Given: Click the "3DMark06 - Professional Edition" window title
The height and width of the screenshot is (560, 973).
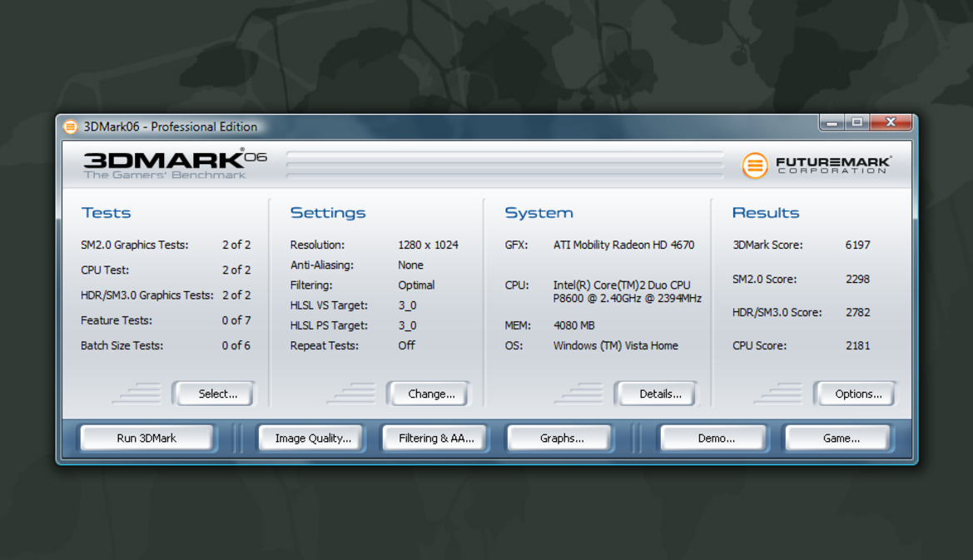Looking at the screenshot, I should (x=170, y=127).
